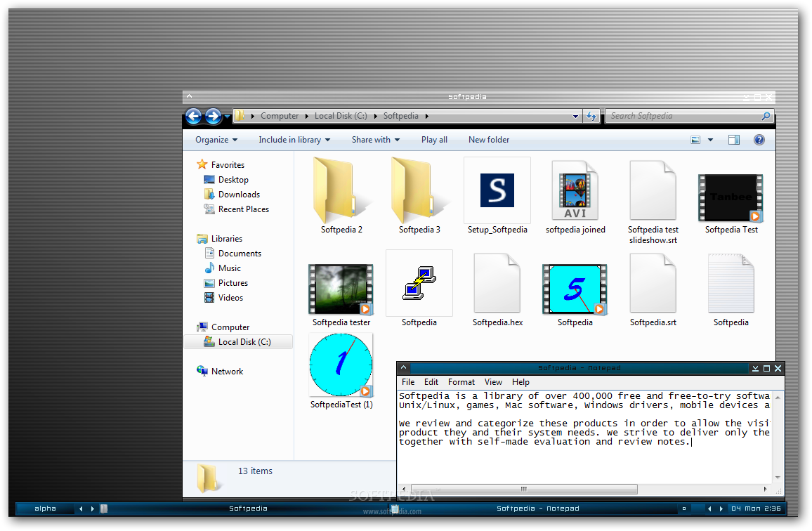Click the New folder button
The width and height of the screenshot is (812, 531).
coord(489,140)
